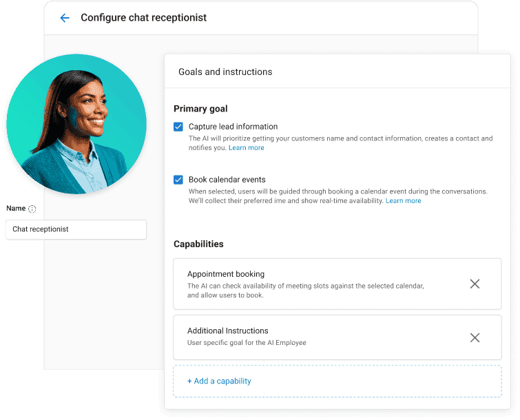Toggle the Book calendar events checkbox
Screen dimensions: 520x420
coord(178,180)
